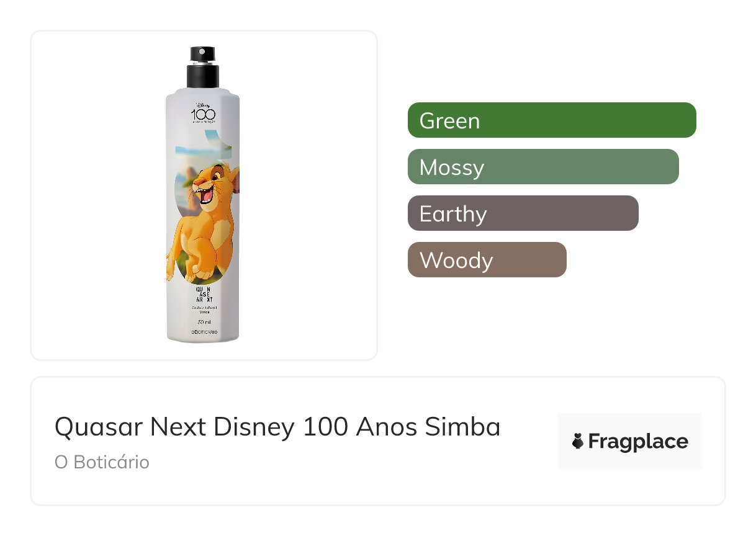Click the word Quasar in the title
756x536 pixels.
(x=99, y=427)
